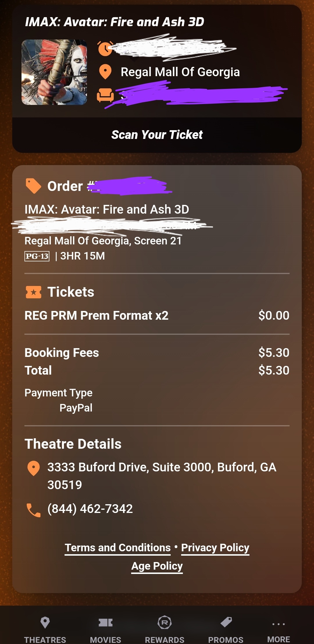This screenshot has height=644, width=314.
Task: View the Age Policy link
Action: pyautogui.click(x=157, y=566)
